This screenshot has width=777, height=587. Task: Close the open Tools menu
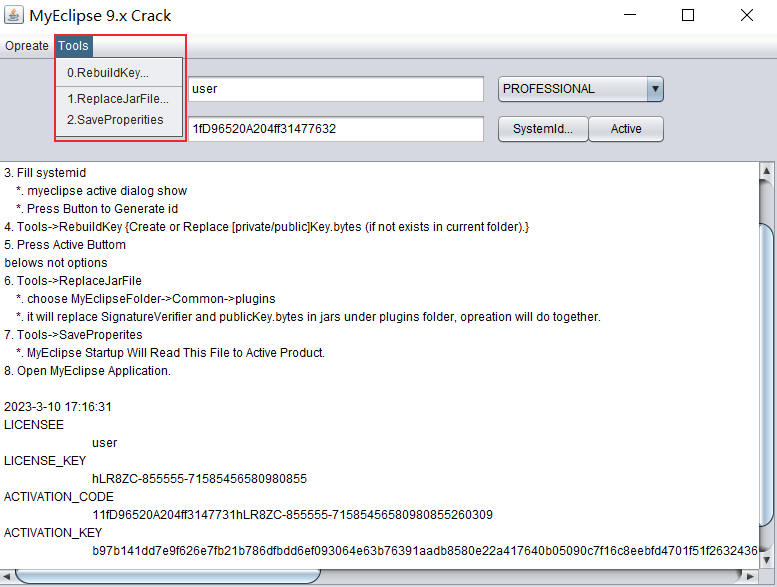73,46
